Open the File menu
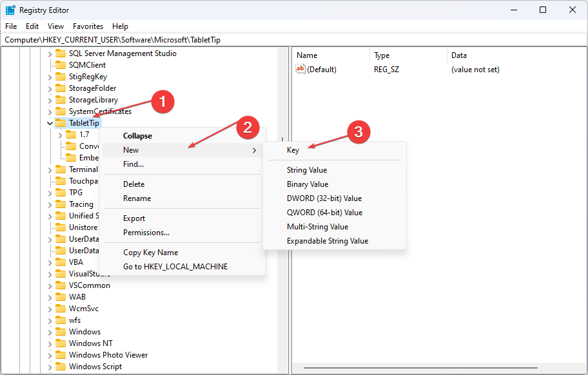This screenshot has width=588, height=375. 11,26
